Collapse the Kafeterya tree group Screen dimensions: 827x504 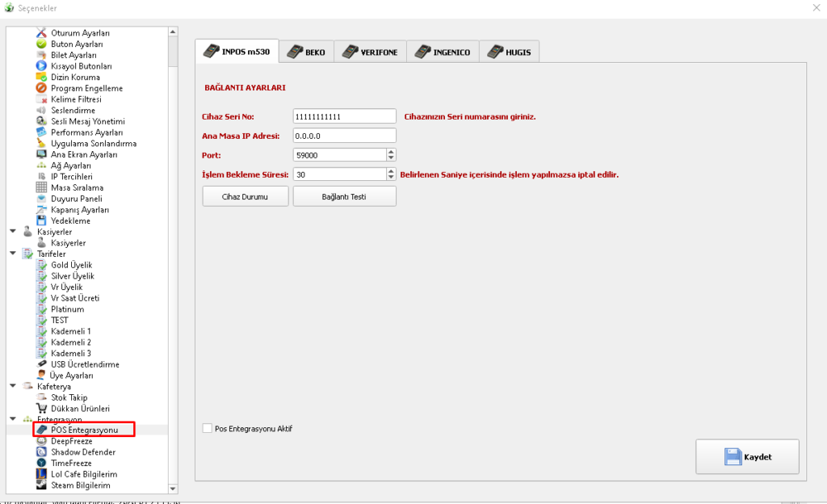pos(13,386)
